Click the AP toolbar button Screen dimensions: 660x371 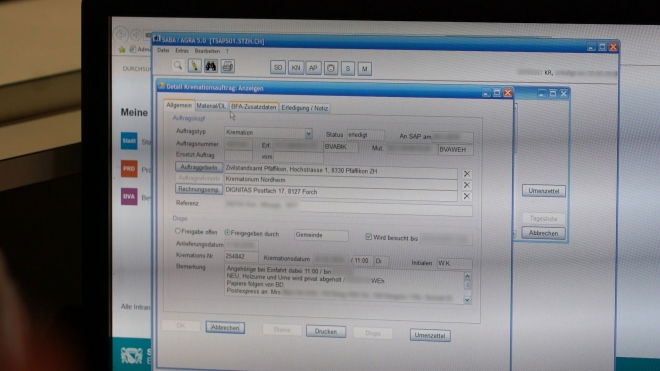point(313,68)
